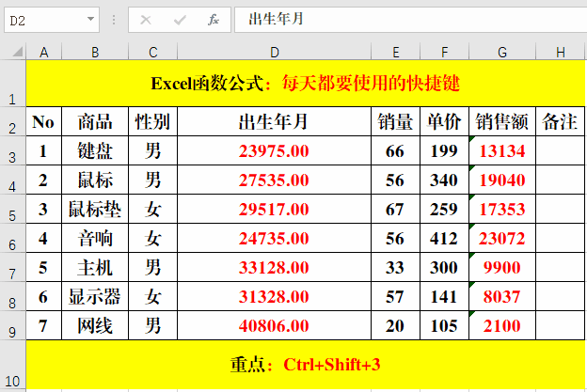Click the 单价 cell with value 412
Viewport: 587px width, 392px height.
tap(443, 239)
